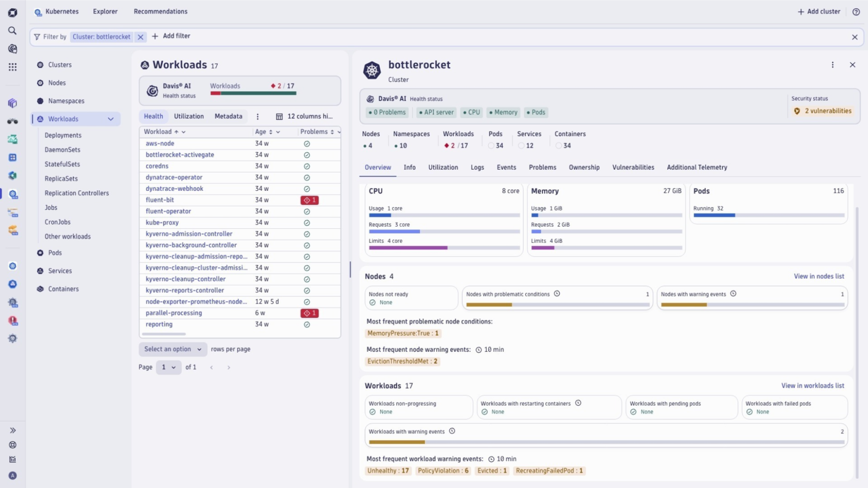Image resolution: width=868 pixels, height=488 pixels.
Task: Click the Workloads health status bar
Action: [253, 93]
